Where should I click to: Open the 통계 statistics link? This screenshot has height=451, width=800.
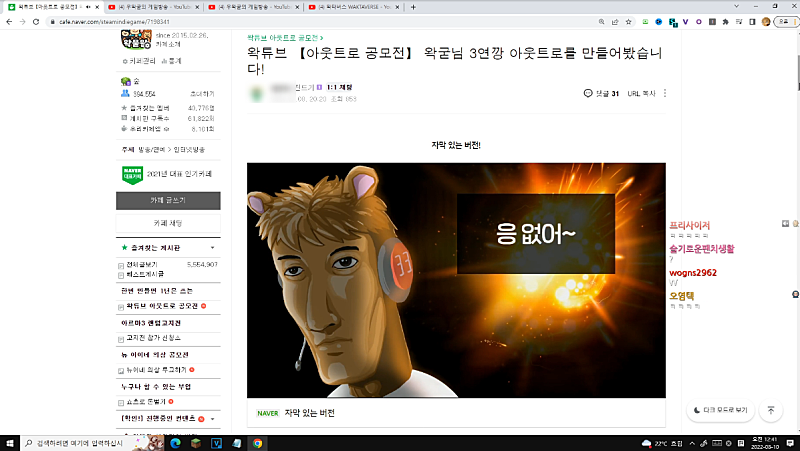pyautogui.click(x=171, y=61)
